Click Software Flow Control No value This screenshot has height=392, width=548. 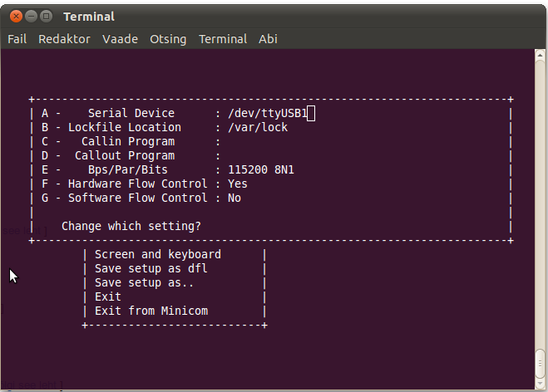[235, 198]
